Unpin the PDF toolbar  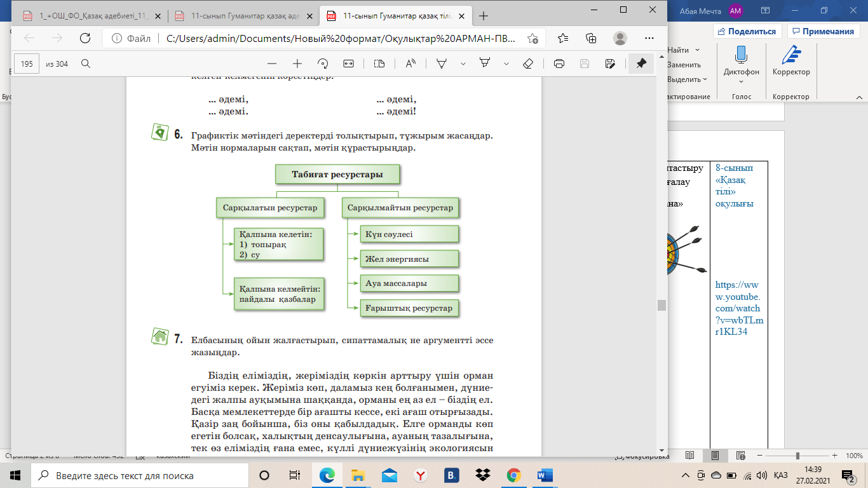point(641,64)
